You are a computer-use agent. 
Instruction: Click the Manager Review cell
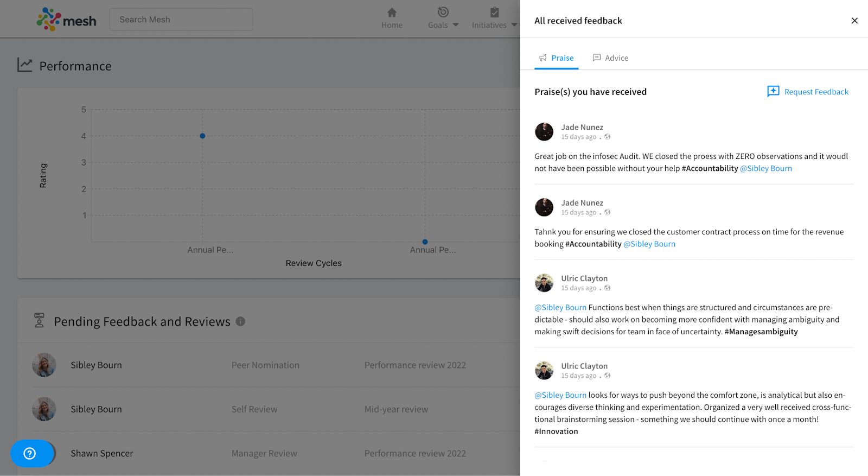(x=264, y=453)
